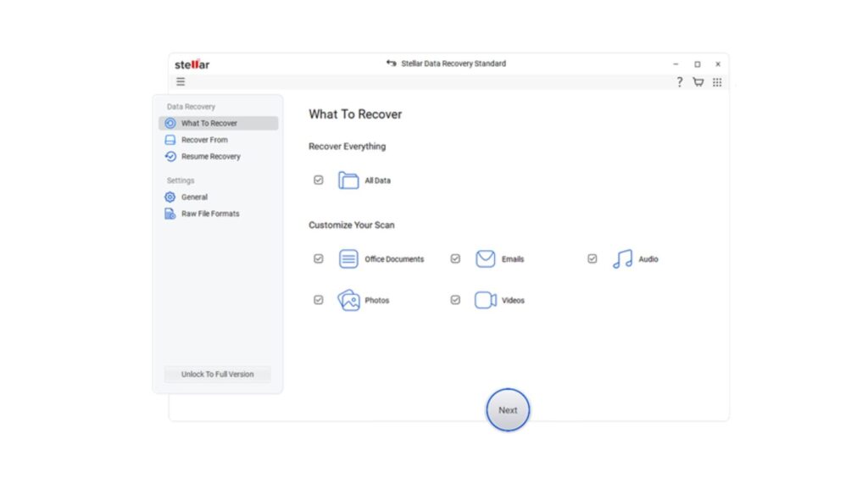Click the Audio music note icon
The image size is (868, 489).
point(622,258)
